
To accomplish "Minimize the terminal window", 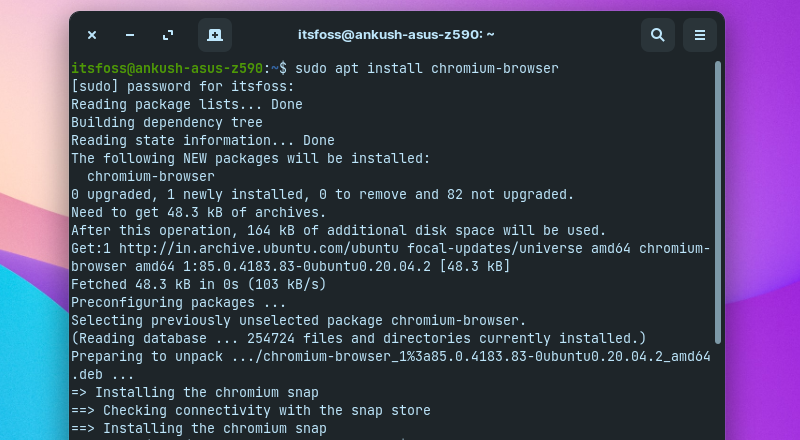I will tap(130, 35).
